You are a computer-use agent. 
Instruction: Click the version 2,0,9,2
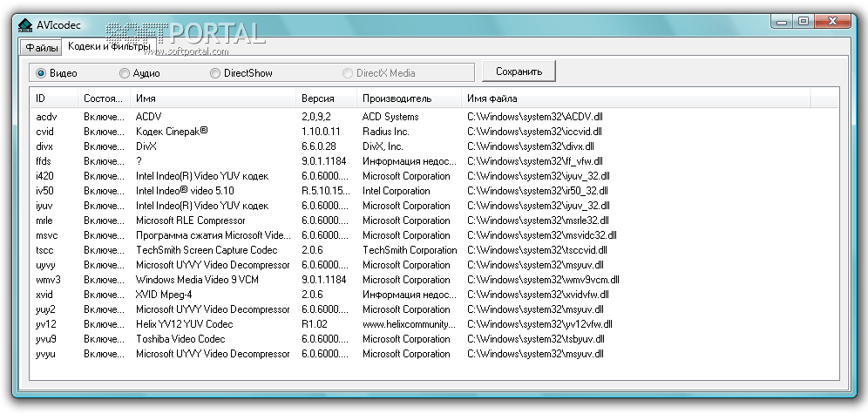point(317,117)
